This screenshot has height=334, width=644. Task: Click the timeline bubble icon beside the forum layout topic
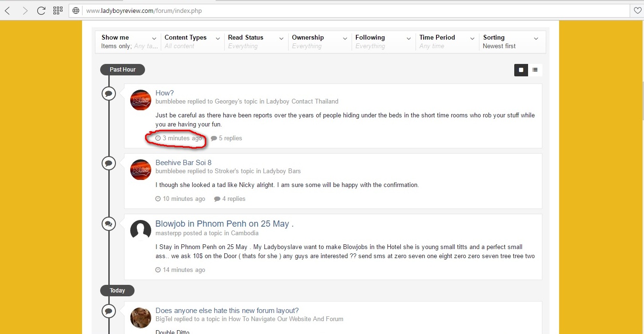[x=109, y=311]
